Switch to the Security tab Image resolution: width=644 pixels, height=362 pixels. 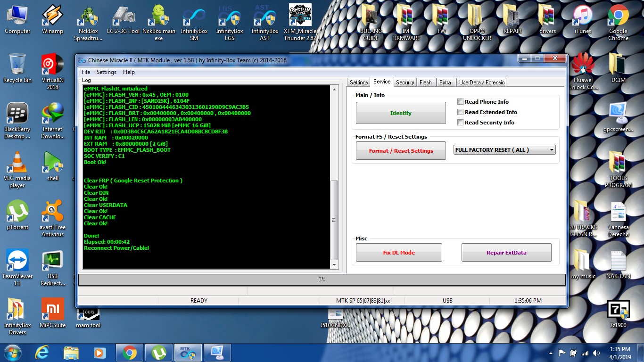405,82
